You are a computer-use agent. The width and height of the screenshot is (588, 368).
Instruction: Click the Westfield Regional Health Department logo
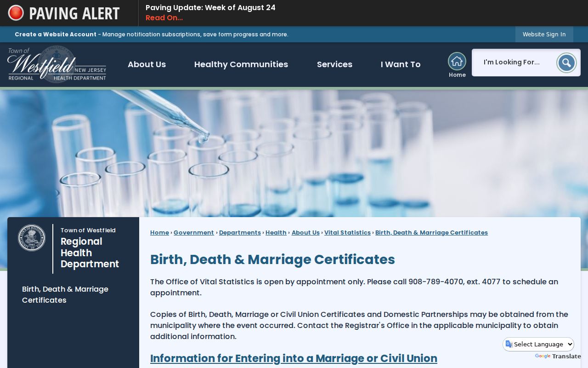[57, 64]
